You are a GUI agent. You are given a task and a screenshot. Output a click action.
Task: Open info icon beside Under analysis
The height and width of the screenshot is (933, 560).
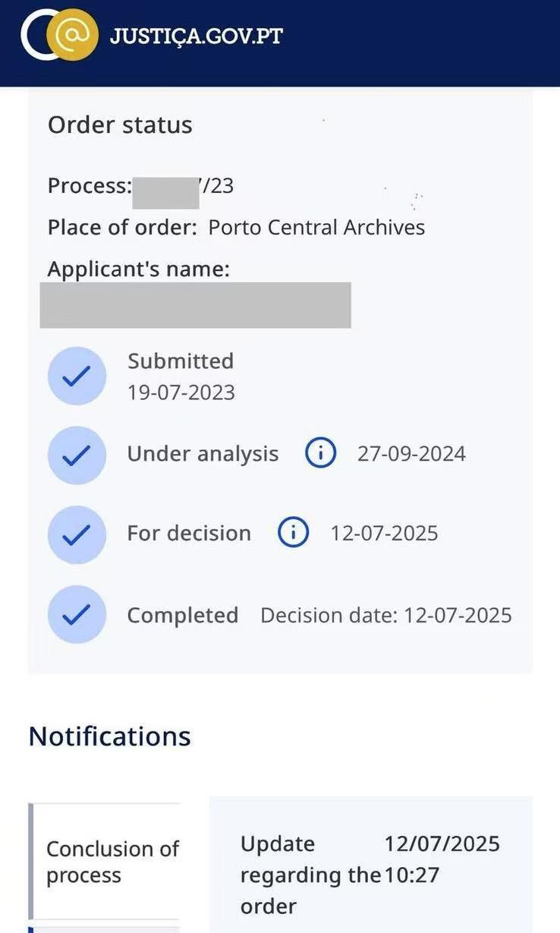click(320, 454)
